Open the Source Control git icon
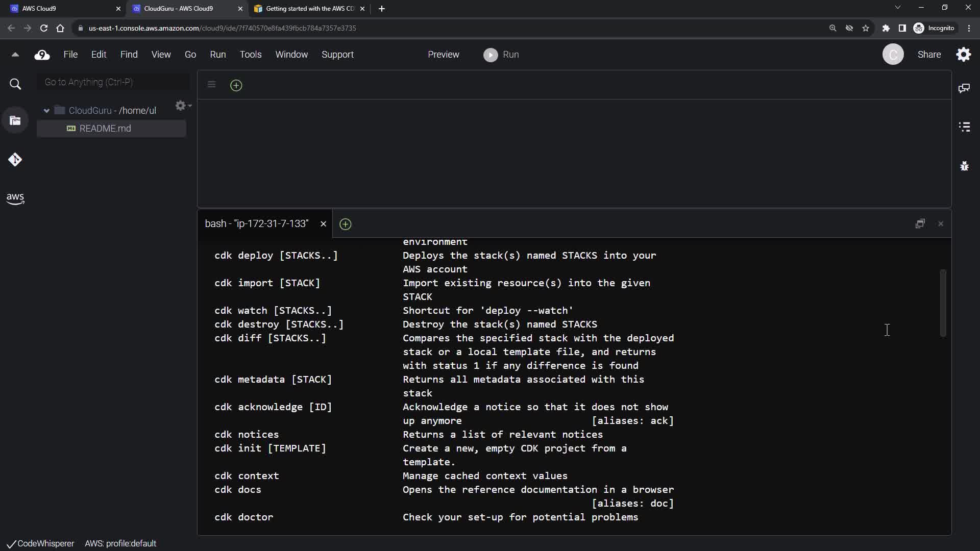This screenshot has height=551, width=980. 15,160
